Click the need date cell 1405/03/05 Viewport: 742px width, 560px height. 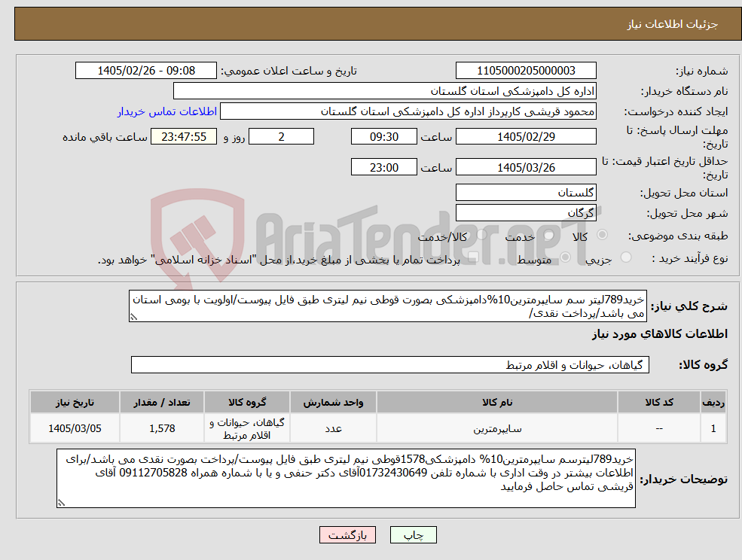coord(75,428)
